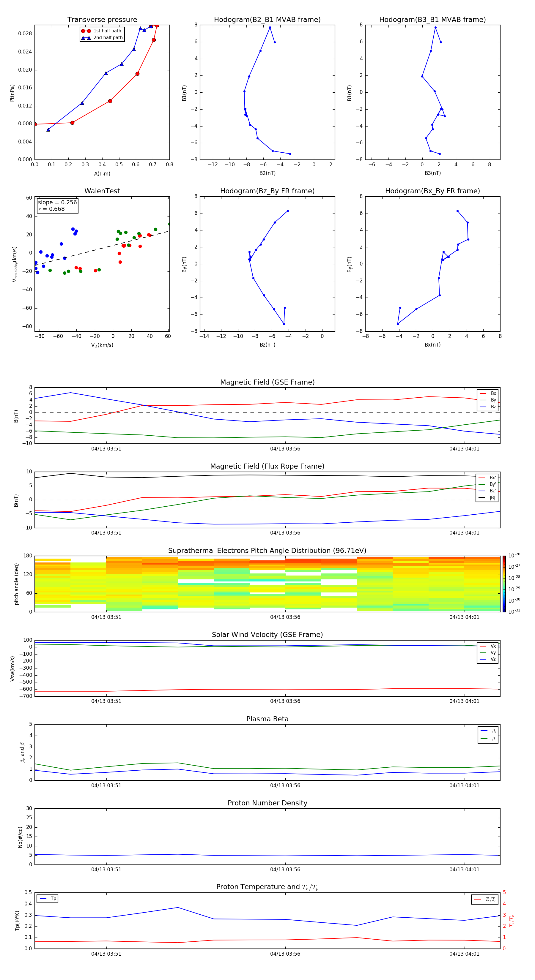Click '04/13 04:01' tick under GSE field plot

(x=465, y=449)
